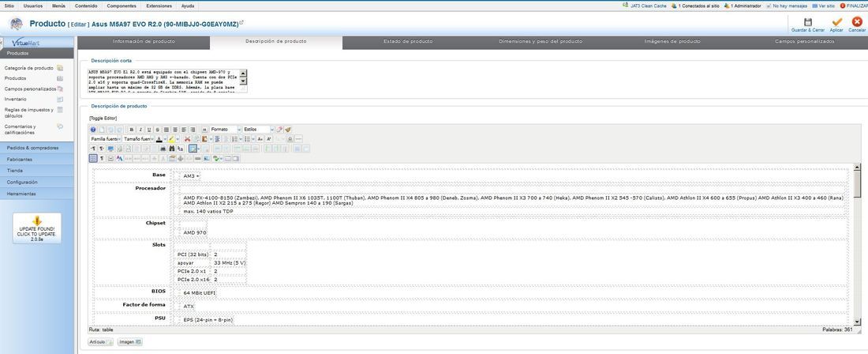Click the paste clipboard icon

[x=204, y=138]
